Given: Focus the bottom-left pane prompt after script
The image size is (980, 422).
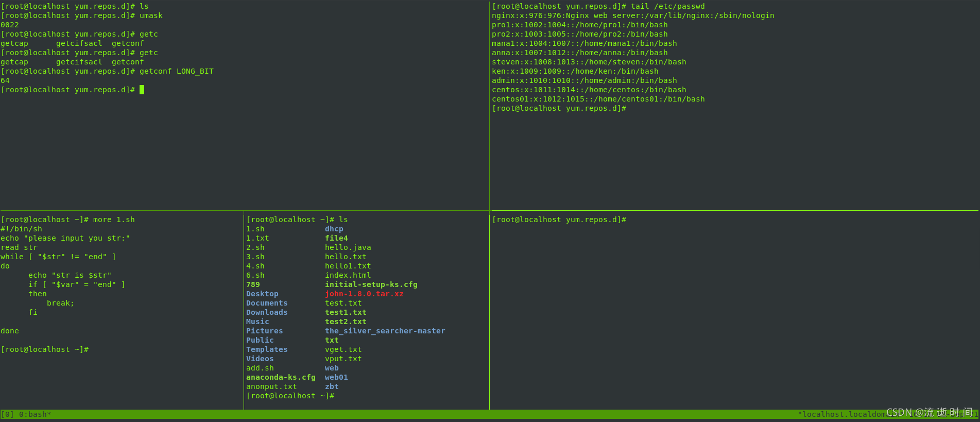Looking at the screenshot, I should click(x=45, y=349).
